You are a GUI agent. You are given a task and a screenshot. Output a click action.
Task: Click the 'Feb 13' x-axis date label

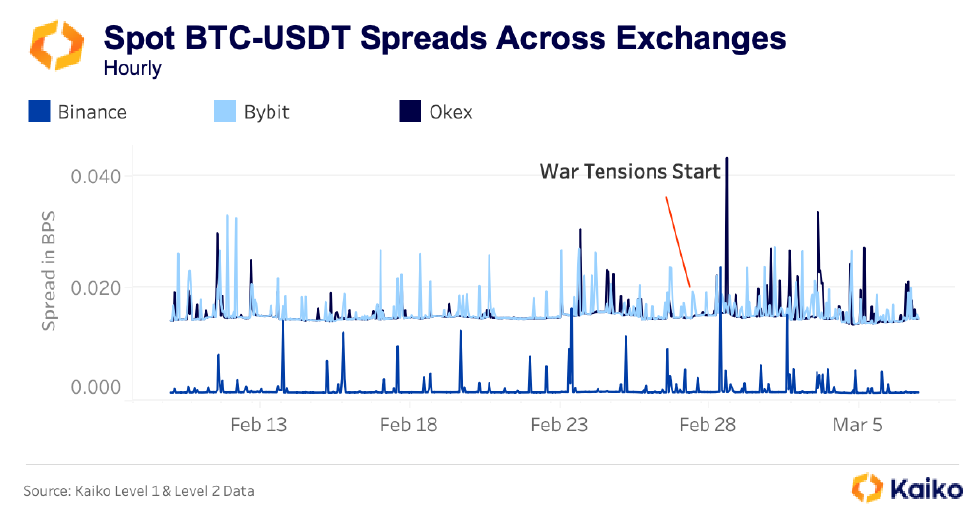click(x=259, y=425)
